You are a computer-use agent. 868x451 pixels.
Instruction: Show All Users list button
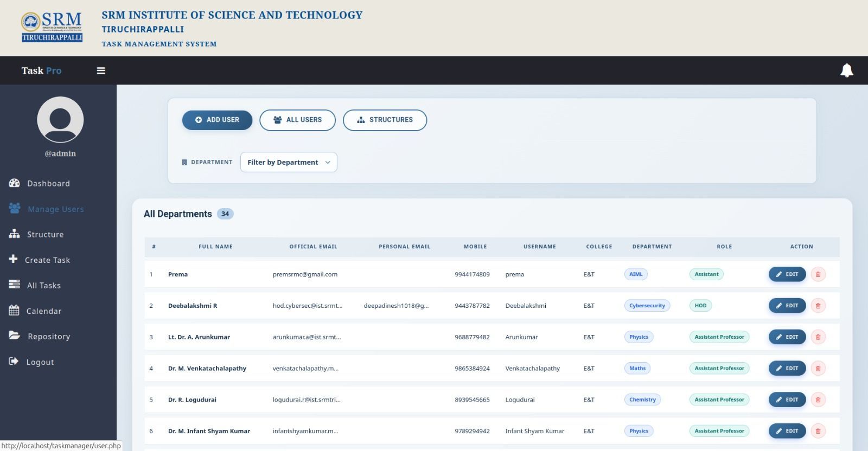click(x=297, y=120)
